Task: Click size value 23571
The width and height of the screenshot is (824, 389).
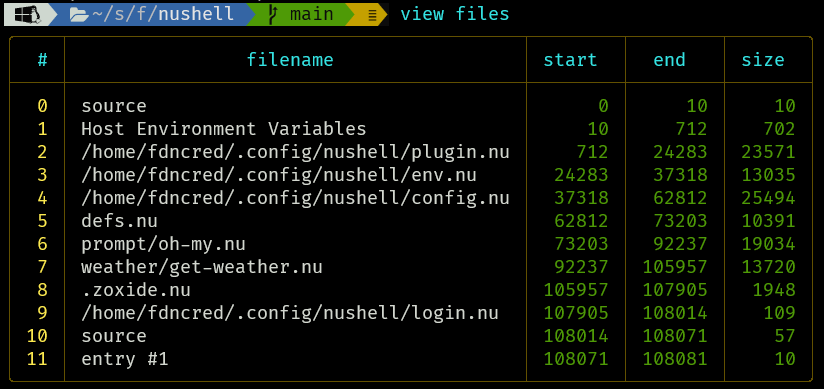Action: coord(768,152)
